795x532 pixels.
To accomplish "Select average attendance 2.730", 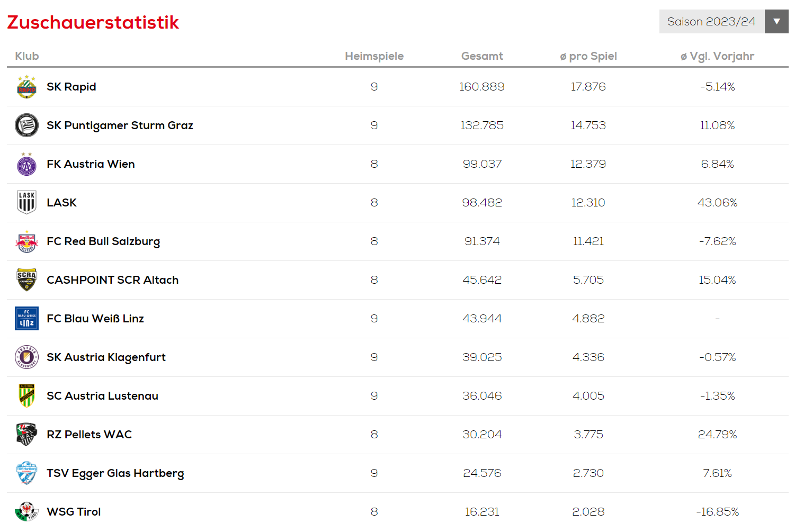I will [588, 473].
